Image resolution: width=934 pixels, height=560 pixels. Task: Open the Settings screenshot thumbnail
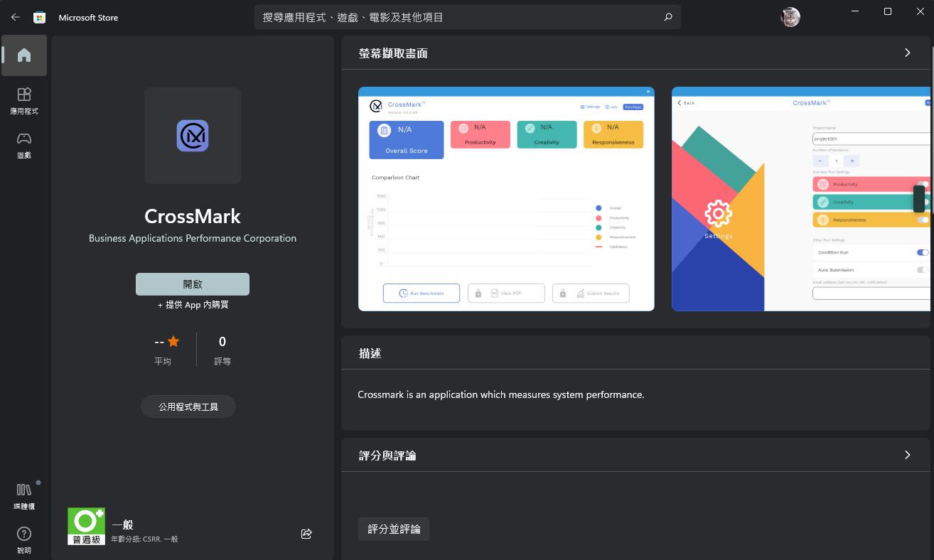pyautogui.click(x=801, y=199)
